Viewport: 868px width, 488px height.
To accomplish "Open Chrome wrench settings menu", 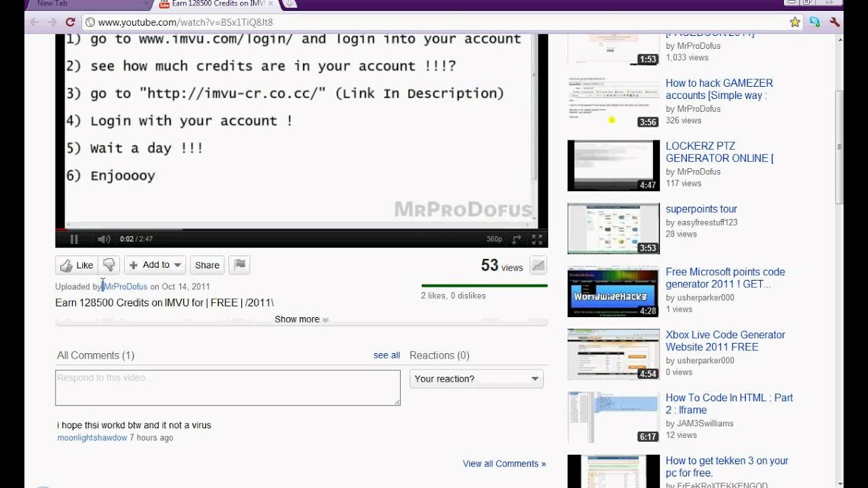I will [835, 22].
